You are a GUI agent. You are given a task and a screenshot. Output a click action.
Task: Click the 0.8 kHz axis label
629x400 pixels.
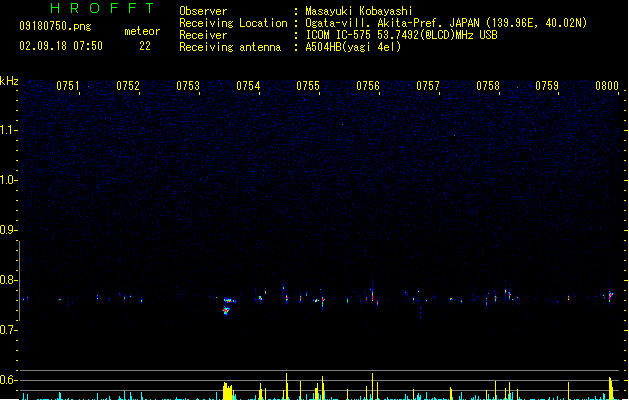tap(8, 280)
